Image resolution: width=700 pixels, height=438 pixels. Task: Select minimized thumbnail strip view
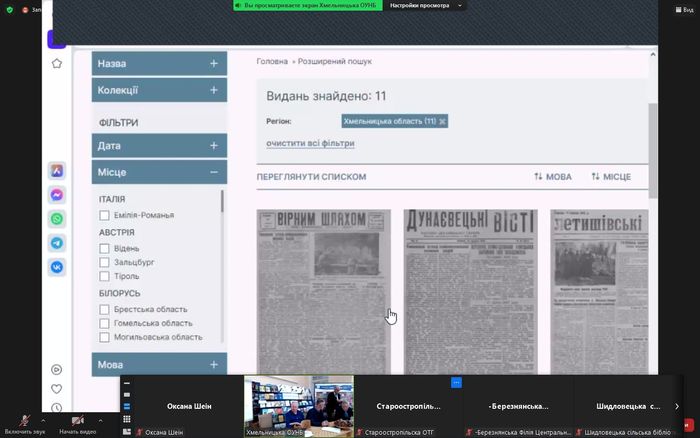tap(127, 383)
